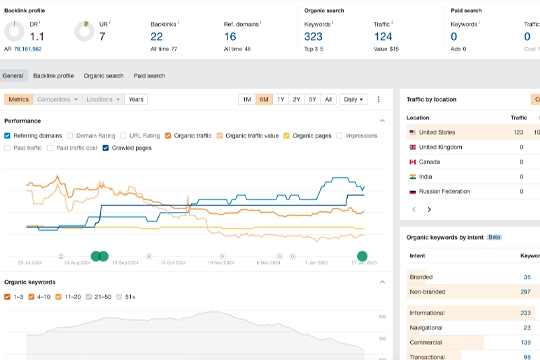
Task: Click the DR info icon
Action: pyautogui.click(x=40, y=22)
